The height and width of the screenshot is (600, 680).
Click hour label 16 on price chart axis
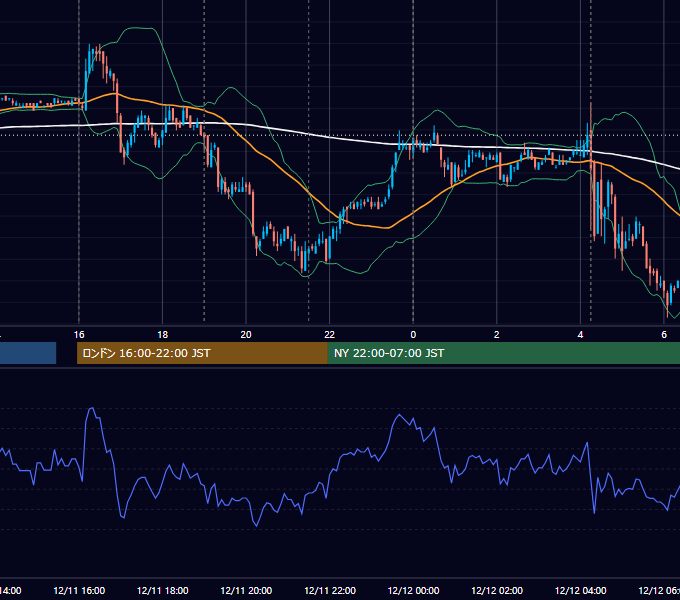click(x=79, y=335)
